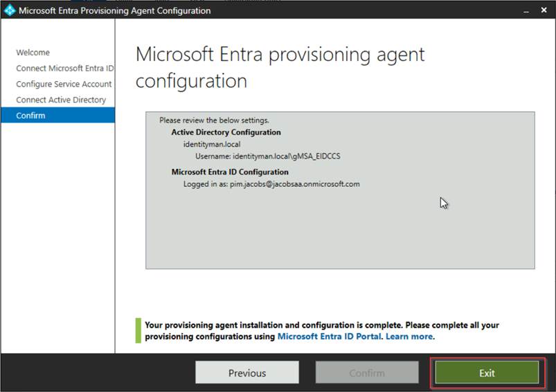This screenshot has width=556, height=392.
Task: Select the Welcome step in sidebar
Action: 33,53
